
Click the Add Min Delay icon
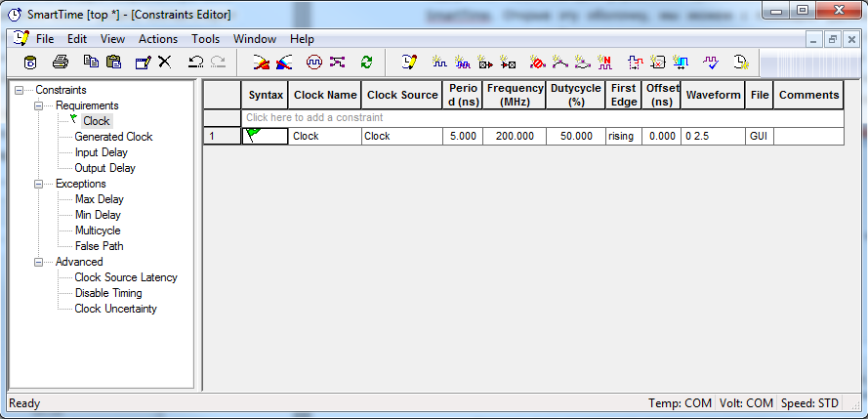[x=583, y=62]
